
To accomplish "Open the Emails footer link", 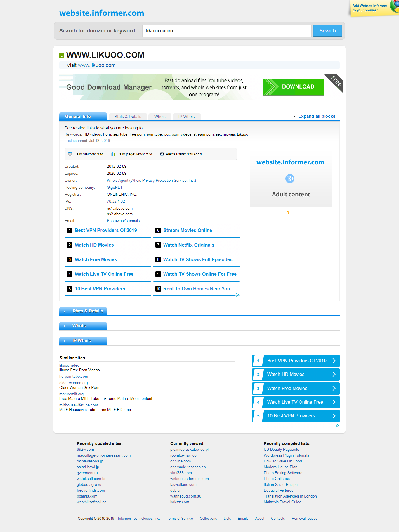I will click(x=243, y=519).
